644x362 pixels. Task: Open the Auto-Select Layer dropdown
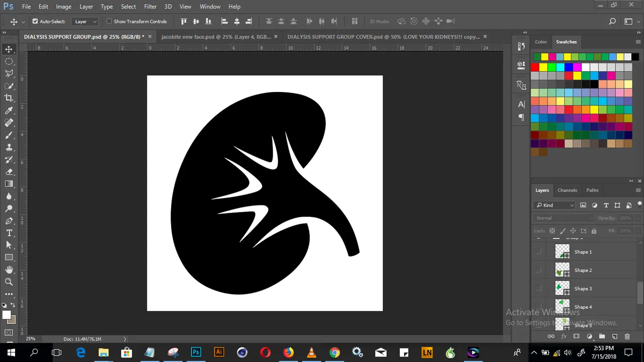[86, 21]
